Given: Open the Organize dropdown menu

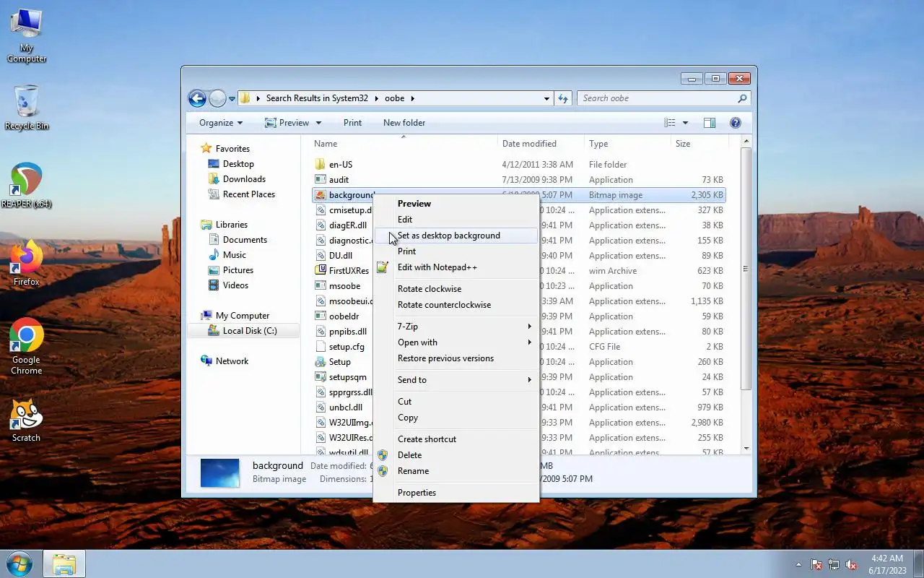Looking at the screenshot, I should pos(221,123).
